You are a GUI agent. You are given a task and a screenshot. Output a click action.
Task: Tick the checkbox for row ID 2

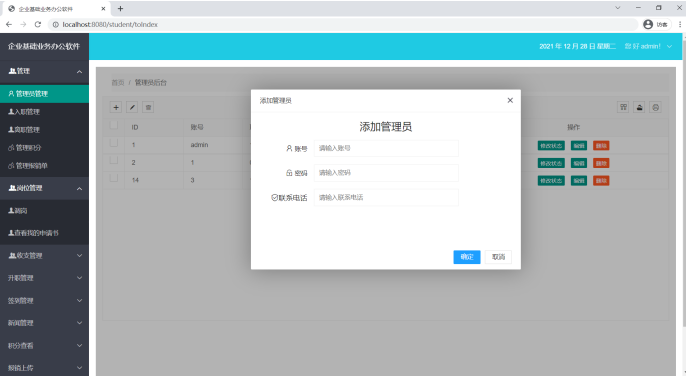[114, 160]
